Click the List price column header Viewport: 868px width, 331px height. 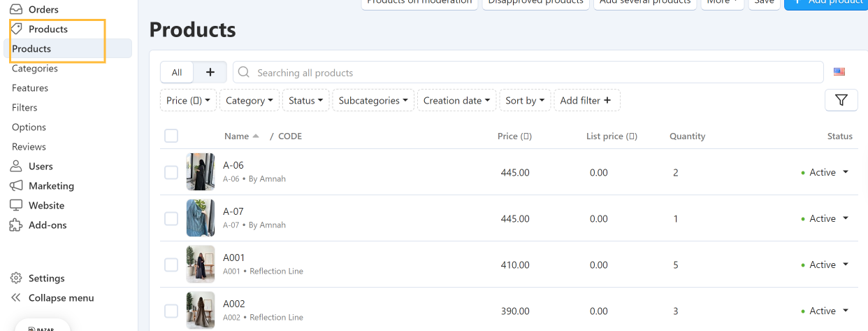[x=612, y=136]
